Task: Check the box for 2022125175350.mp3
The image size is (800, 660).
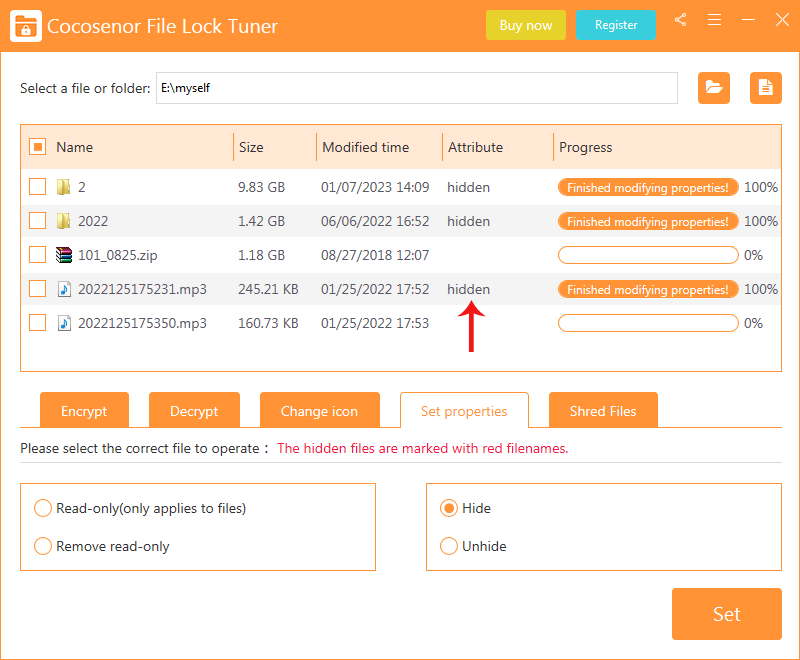Action: (x=38, y=323)
